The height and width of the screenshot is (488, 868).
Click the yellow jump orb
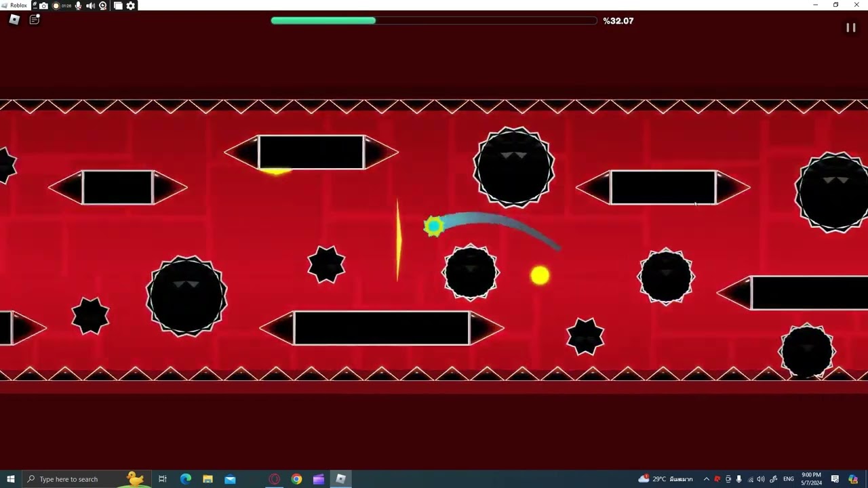point(540,275)
